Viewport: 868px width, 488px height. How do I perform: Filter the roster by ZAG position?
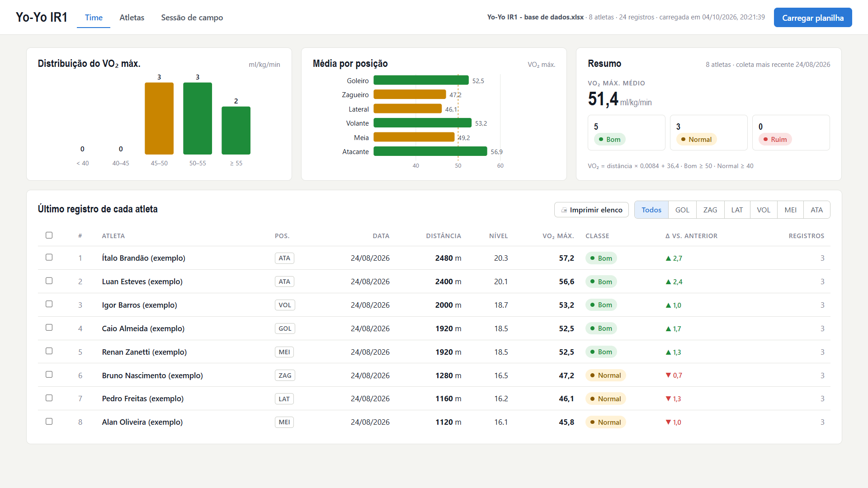pyautogui.click(x=710, y=210)
